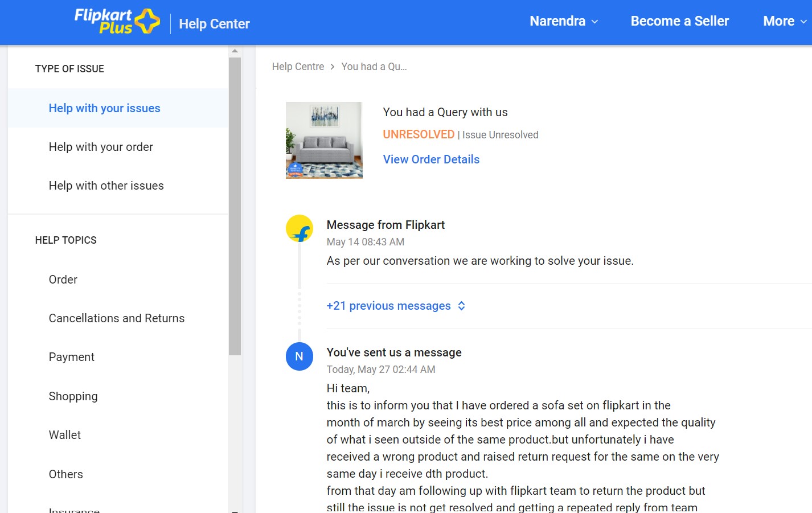Click Become a Seller link

(679, 22)
